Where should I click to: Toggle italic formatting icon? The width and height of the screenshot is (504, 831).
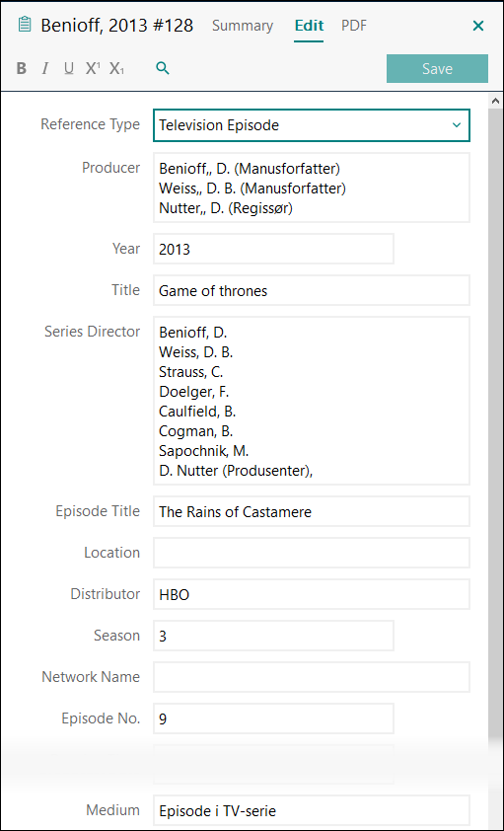tap(45, 68)
